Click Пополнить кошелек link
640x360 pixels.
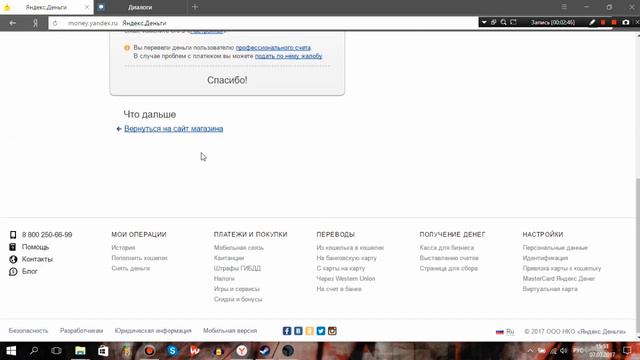(x=139, y=258)
